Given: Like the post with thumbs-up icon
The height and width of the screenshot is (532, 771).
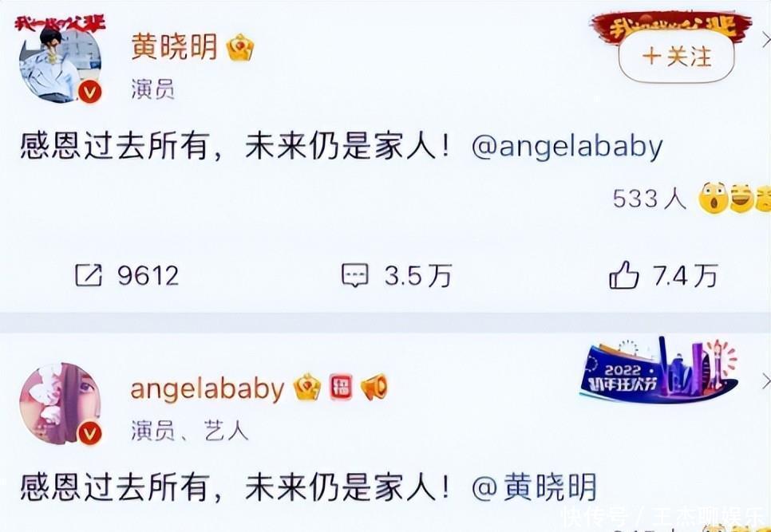Looking at the screenshot, I should (623, 274).
